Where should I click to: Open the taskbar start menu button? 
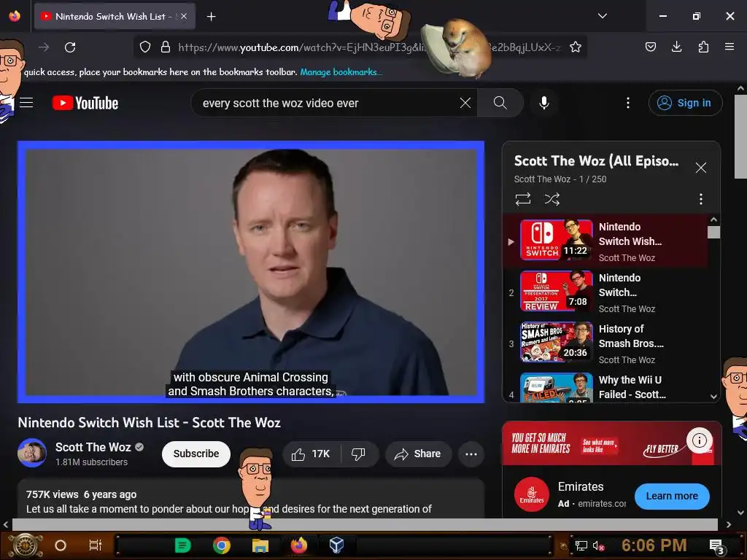tap(25, 545)
